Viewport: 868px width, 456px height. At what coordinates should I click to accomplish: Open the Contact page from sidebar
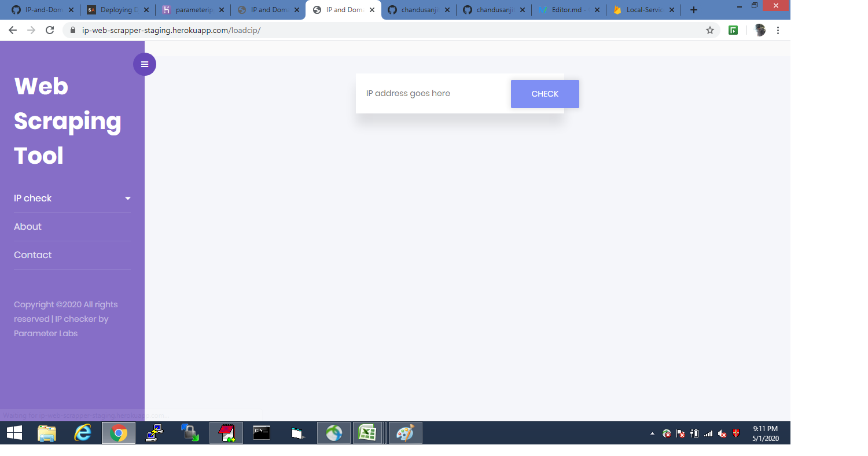[x=33, y=255]
